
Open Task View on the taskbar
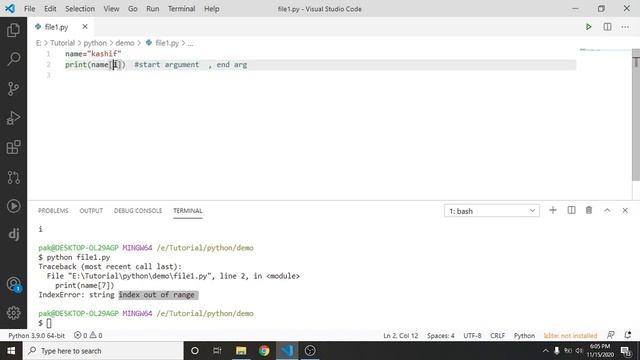(x=217, y=351)
